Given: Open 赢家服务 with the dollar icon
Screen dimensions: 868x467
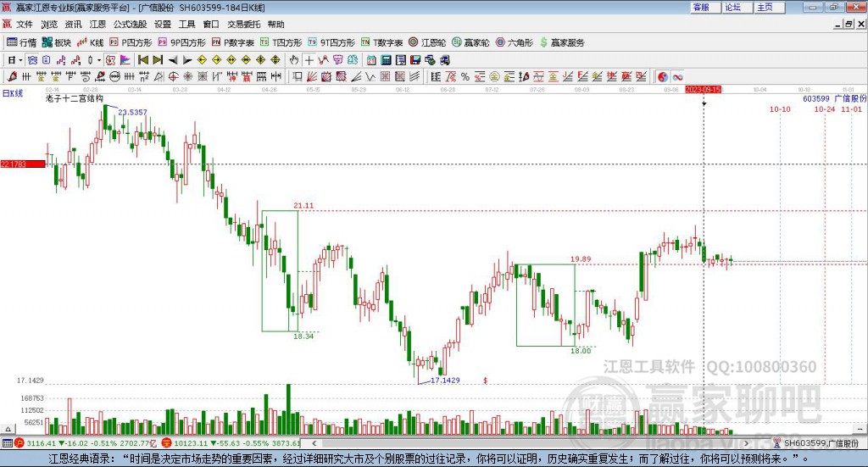Looking at the screenshot, I should tap(562, 42).
